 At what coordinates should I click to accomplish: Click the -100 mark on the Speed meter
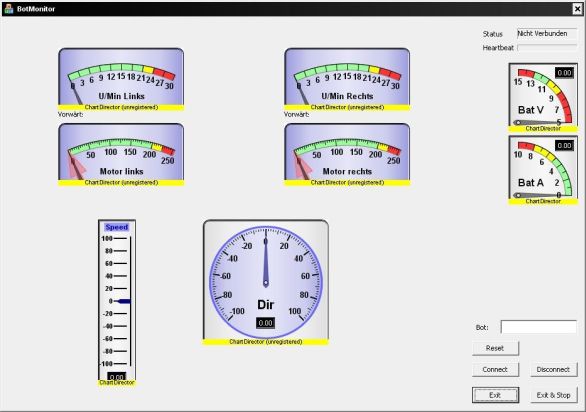click(106, 364)
